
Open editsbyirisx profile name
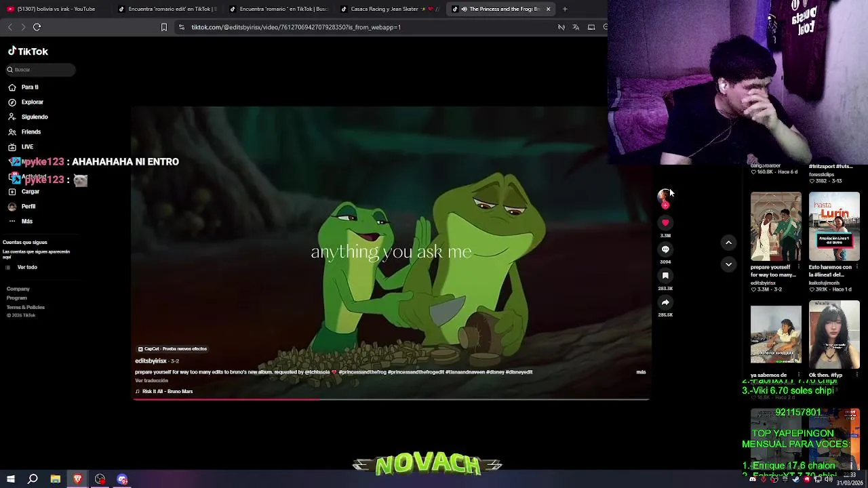pos(151,361)
